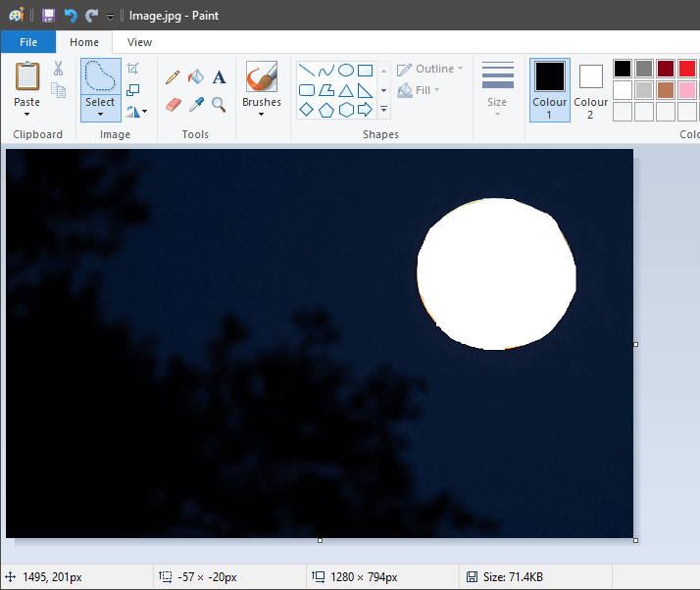700x590 pixels.
Task: Toggle the free-form Select tool
Action: click(x=100, y=77)
